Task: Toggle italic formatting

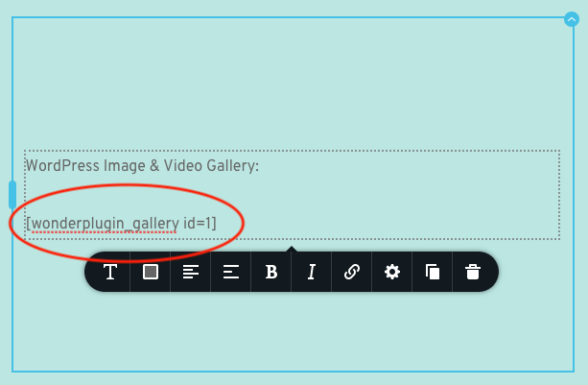Action: point(312,272)
